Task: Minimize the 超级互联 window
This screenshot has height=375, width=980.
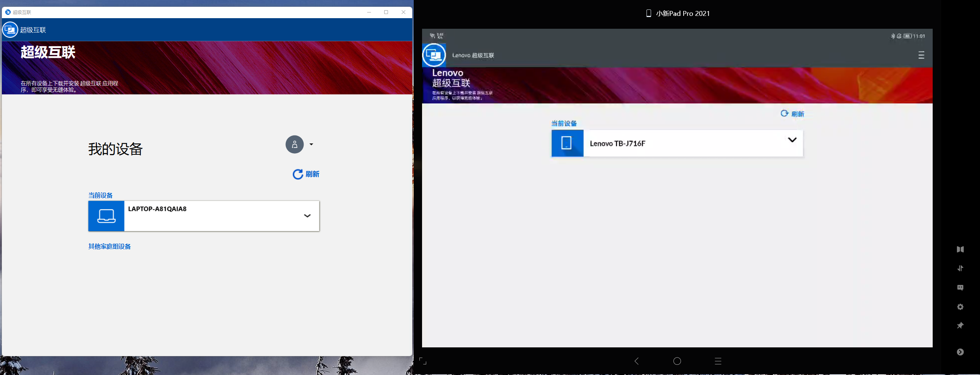Action: 369,12
